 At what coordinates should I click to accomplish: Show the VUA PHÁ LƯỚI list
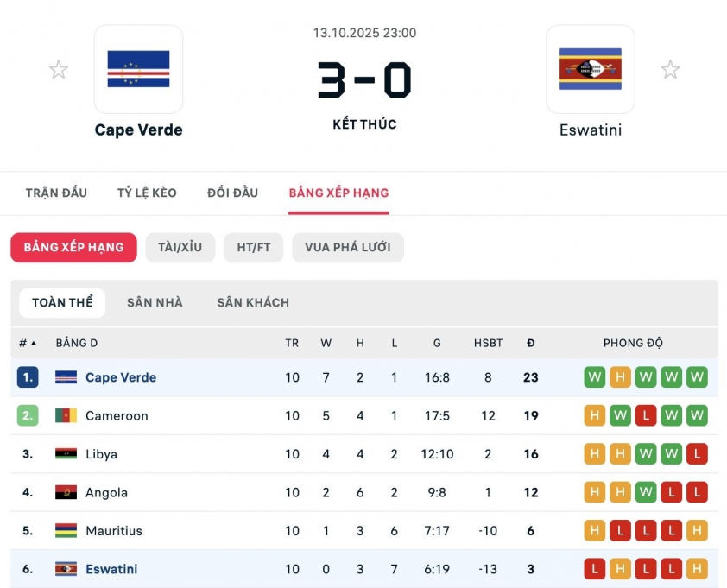[x=347, y=247]
